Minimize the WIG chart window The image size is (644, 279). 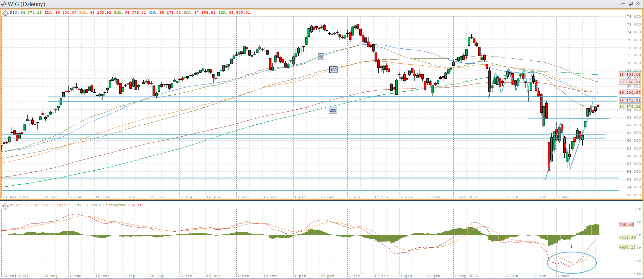(x=623, y=4)
